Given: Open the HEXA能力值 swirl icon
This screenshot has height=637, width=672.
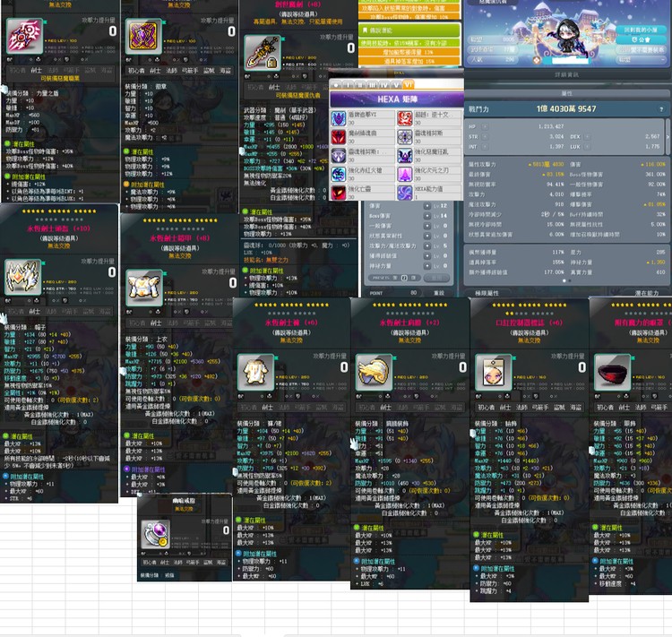Looking at the screenshot, I should (x=405, y=193).
